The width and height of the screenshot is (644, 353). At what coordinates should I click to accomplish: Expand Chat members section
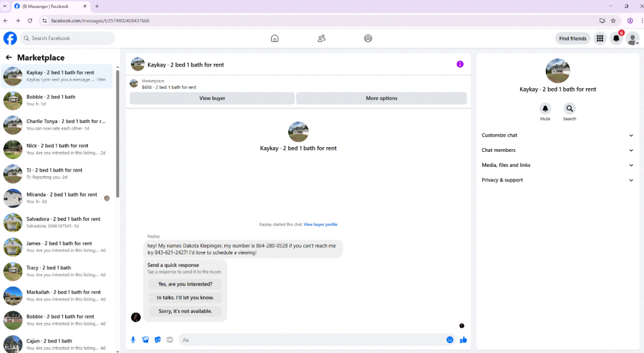557,151
